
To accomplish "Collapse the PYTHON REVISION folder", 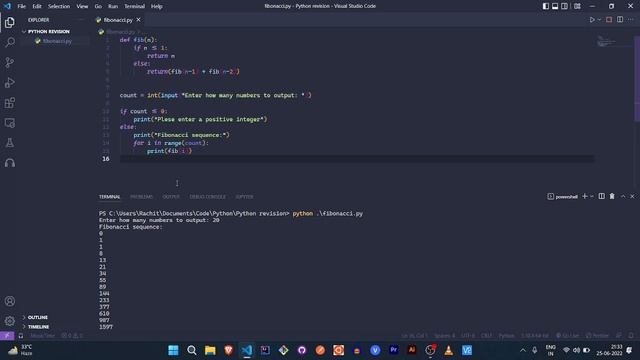I will point(48,31).
